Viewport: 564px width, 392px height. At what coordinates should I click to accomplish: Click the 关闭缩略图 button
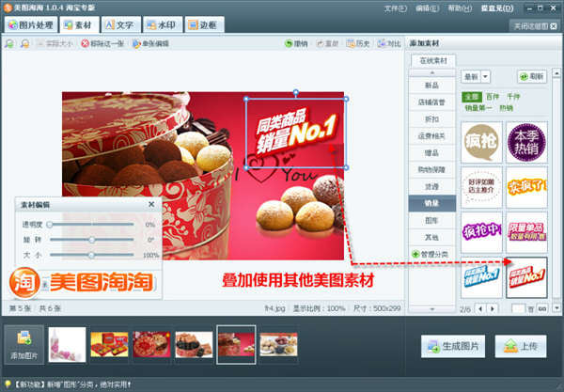(535, 26)
